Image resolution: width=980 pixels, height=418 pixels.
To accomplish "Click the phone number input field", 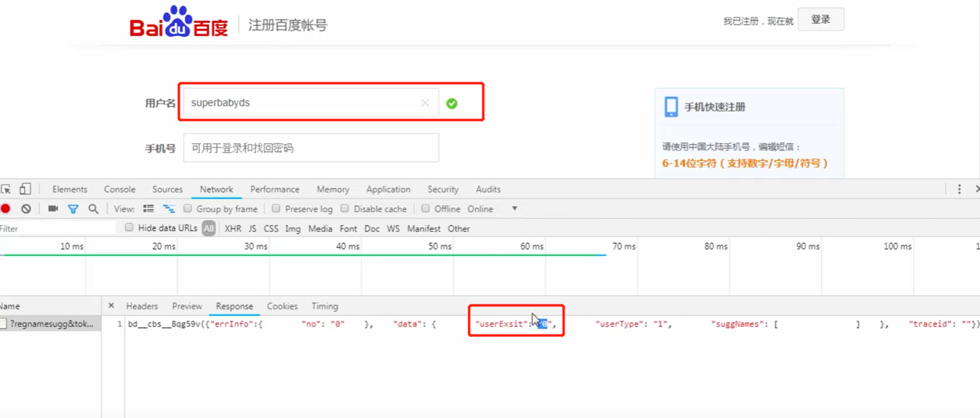I will tap(311, 148).
